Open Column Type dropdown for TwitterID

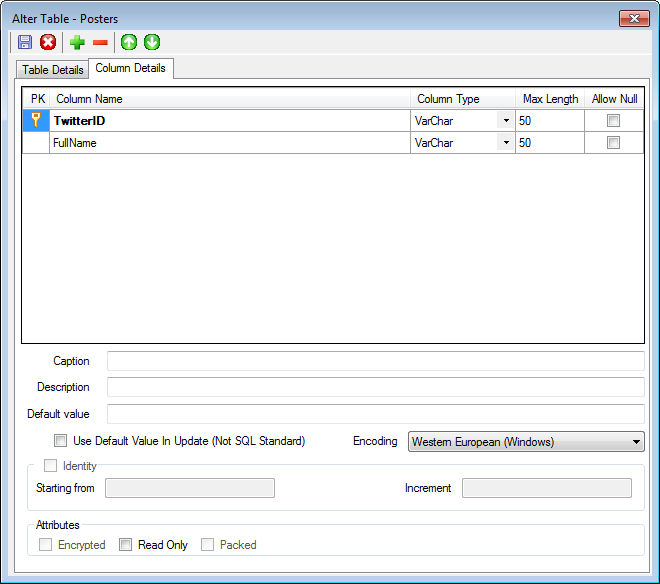point(506,120)
